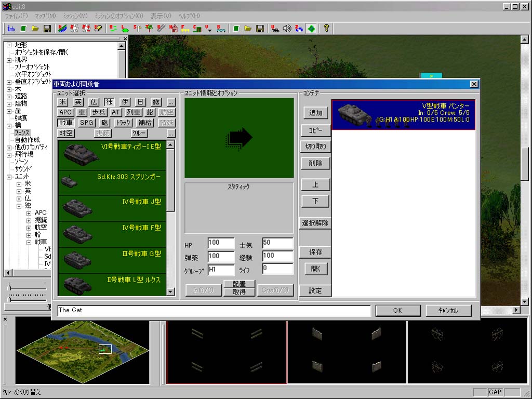The height and width of the screenshot is (399, 532).
Task: Click the unit list scrollbar down arrow
Action: click(x=170, y=292)
